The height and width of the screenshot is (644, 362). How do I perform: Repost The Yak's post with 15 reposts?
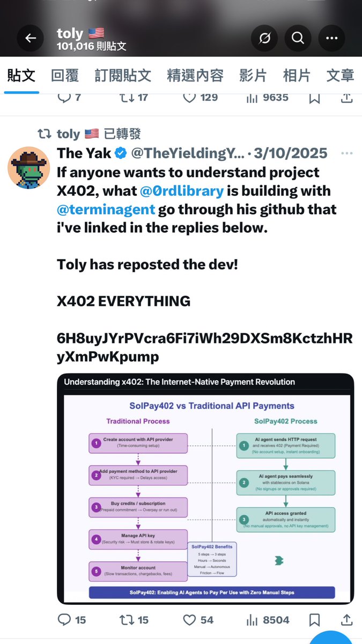coord(134,620)
